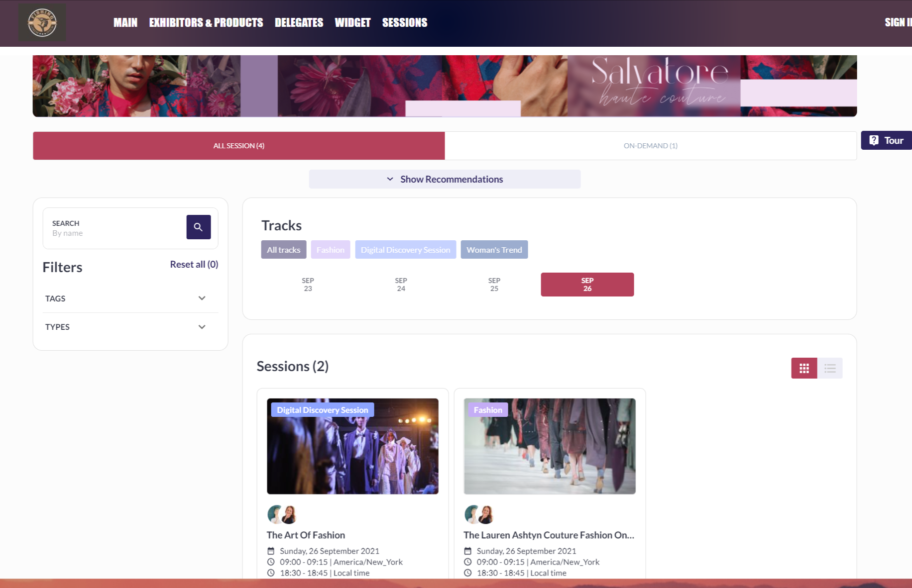Click speaker avatars on Lauren Ashtyn Couture card
Screen dimensions: 912x588
pos(479,514)
